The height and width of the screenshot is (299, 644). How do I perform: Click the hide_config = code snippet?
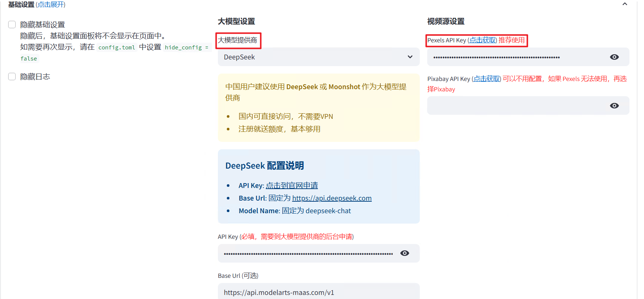[x=187, y=47]
